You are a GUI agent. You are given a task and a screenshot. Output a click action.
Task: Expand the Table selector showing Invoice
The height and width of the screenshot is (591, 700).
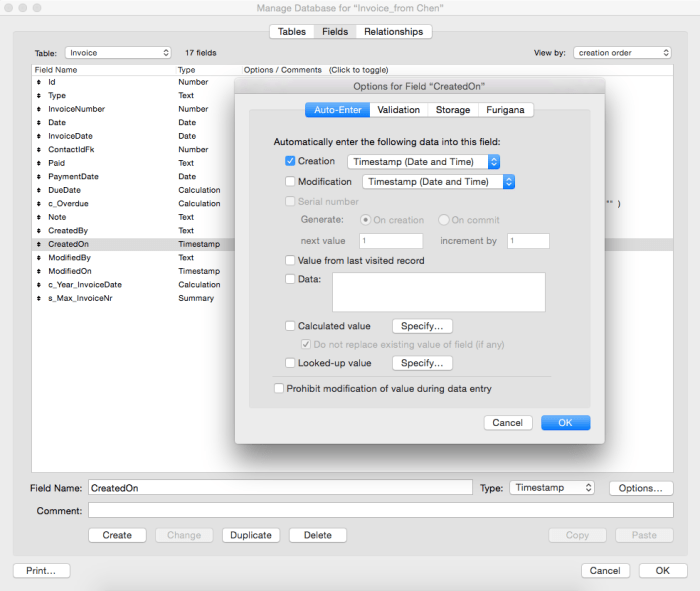point(118,52)
